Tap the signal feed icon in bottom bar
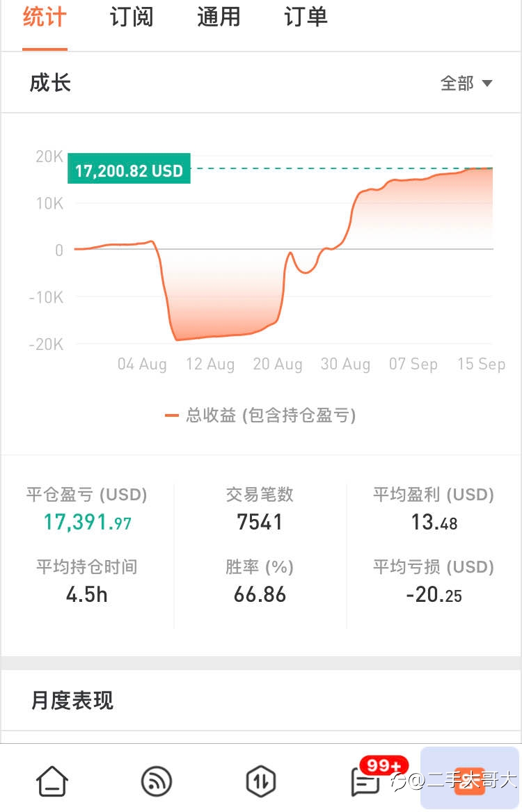 pyautogui.click(x=157, y=781)
